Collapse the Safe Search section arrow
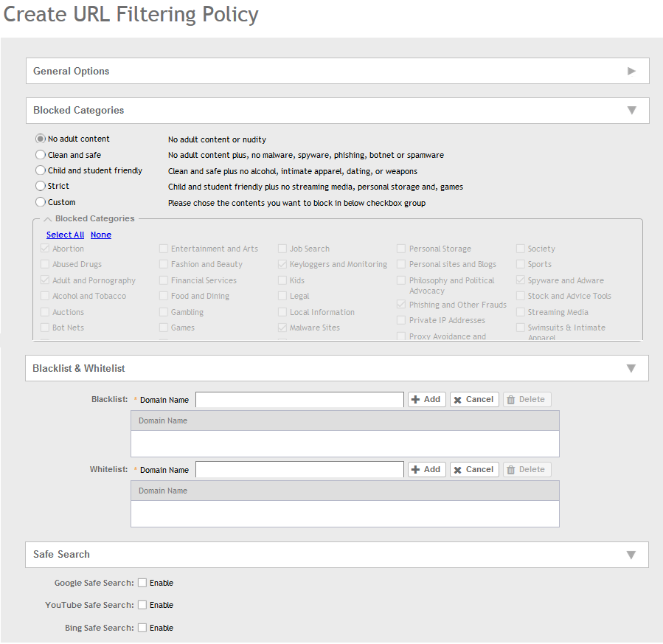Viewport: 663px width, 644px height. tap(631, 555)
